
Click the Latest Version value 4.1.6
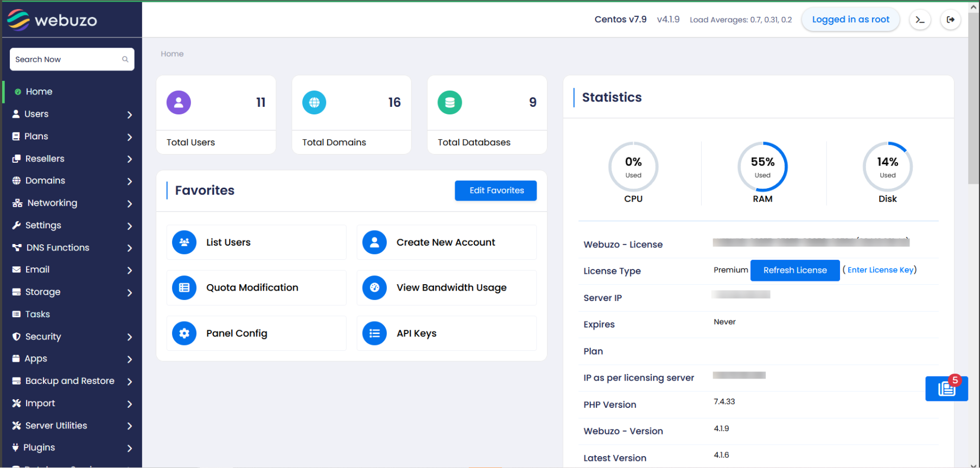tap(721, 455)
